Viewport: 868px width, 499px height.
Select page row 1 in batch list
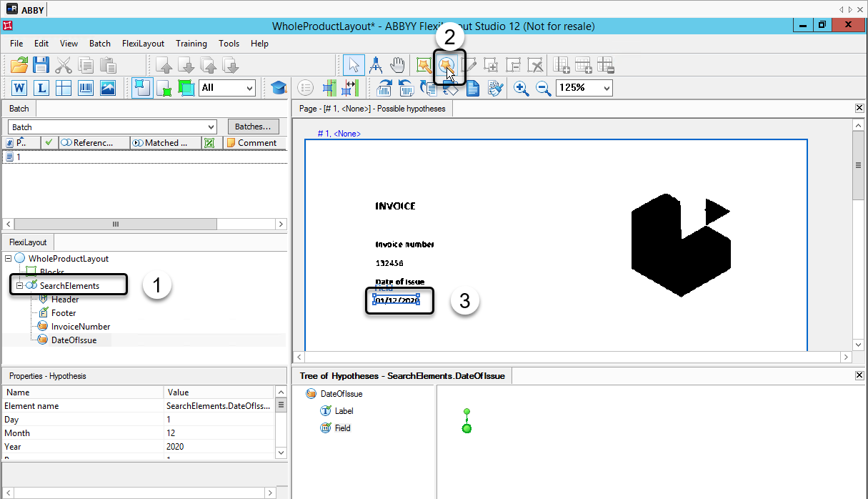tap(144, 157)
